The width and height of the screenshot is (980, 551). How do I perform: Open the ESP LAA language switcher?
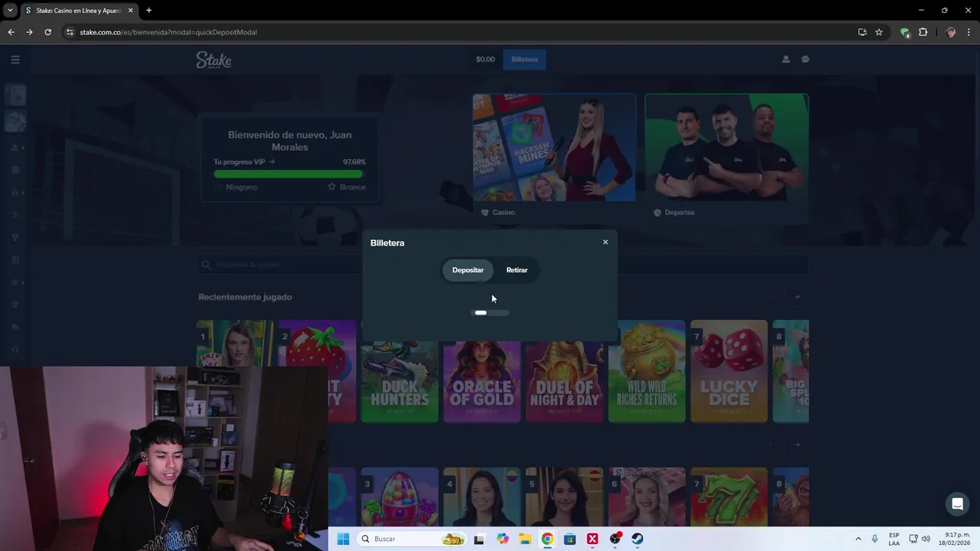(x=894, y=539)
